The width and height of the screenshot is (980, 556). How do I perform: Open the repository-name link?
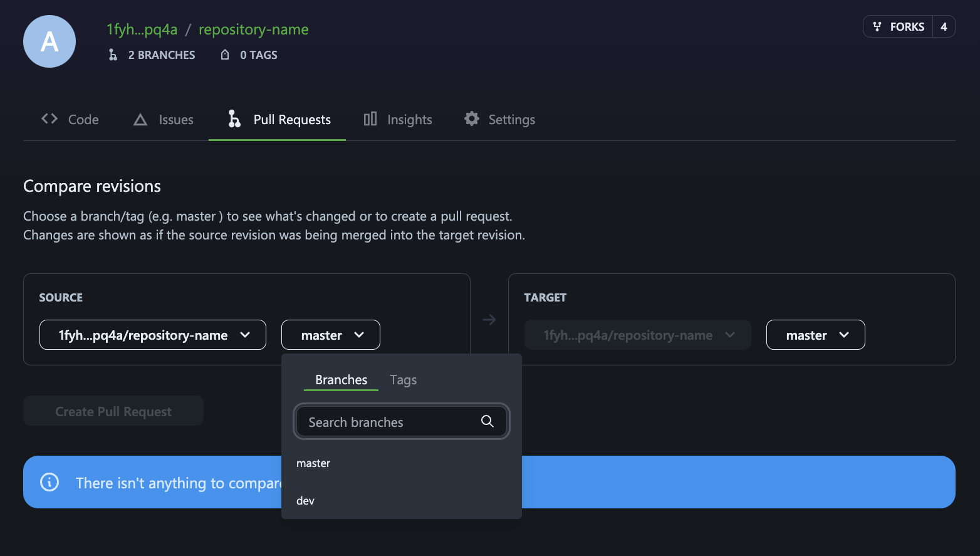(254, 29)
